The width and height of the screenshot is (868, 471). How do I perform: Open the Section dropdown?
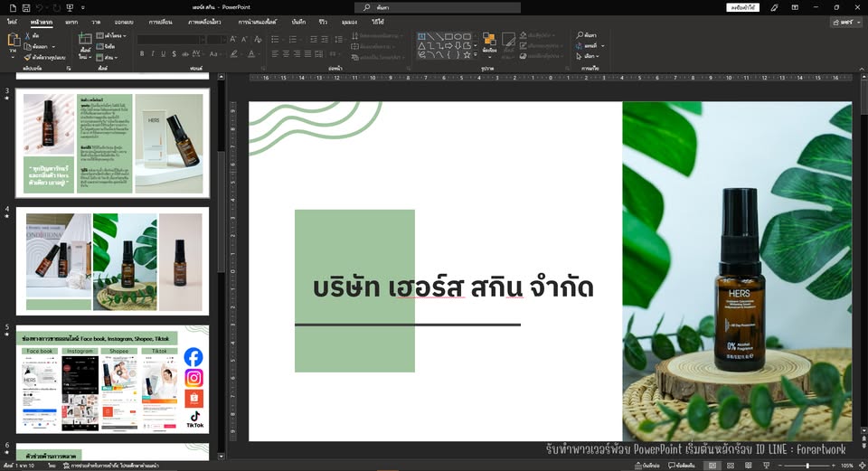[x=107, y=57]
